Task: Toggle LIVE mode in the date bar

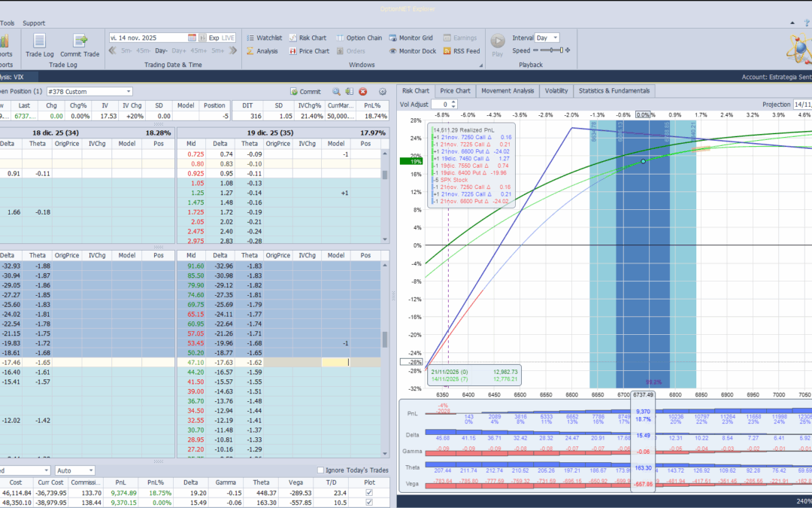Action: coord(229,38)
